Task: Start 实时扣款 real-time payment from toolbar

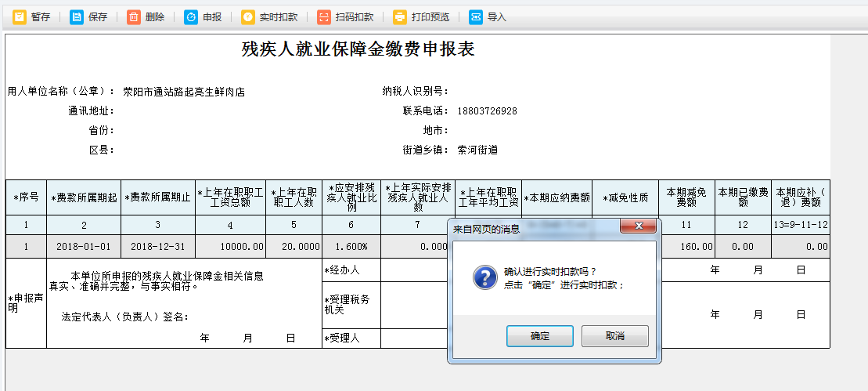Action: pos(248,16)
